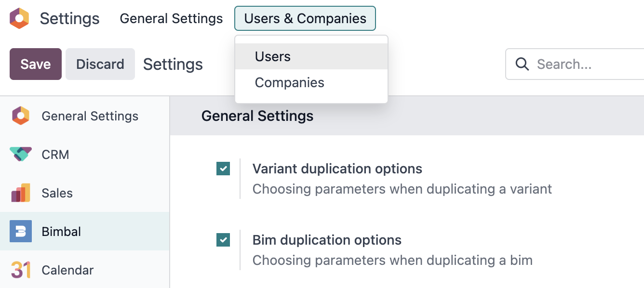The image size is (644, 288).
Task: Click 'Choosing parameters when duplicating a variant' text
Action: click(x=402, y=189)
